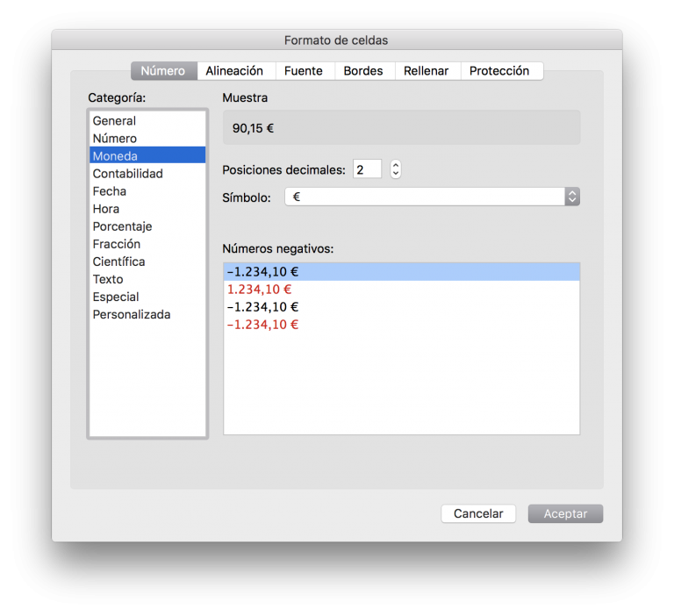The width and height of the screenshot is (674, 616).
Task: Select the Hora category
Action: [147, 209]
